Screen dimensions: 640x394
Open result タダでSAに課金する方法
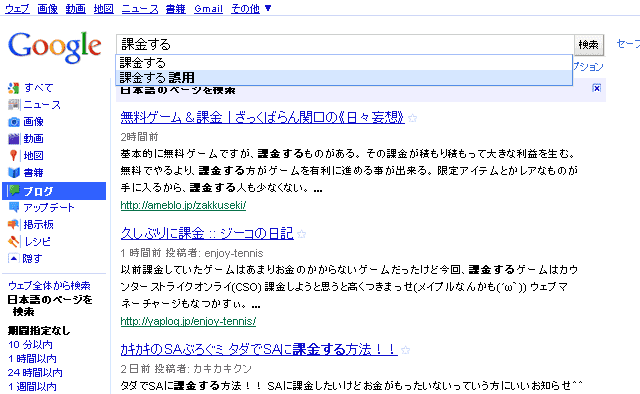pyautogui.click(x=259, y=349)
